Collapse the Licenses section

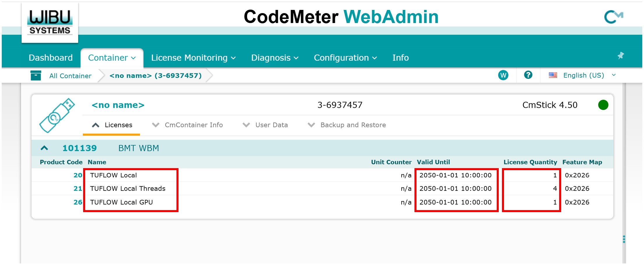(x=112, y=125)
